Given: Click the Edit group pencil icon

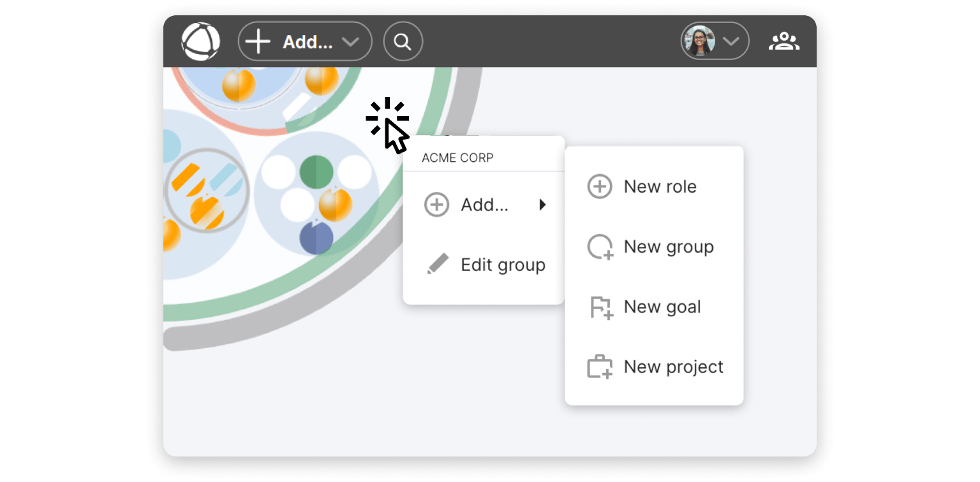Looking at the screenshot, I should 437,265.
